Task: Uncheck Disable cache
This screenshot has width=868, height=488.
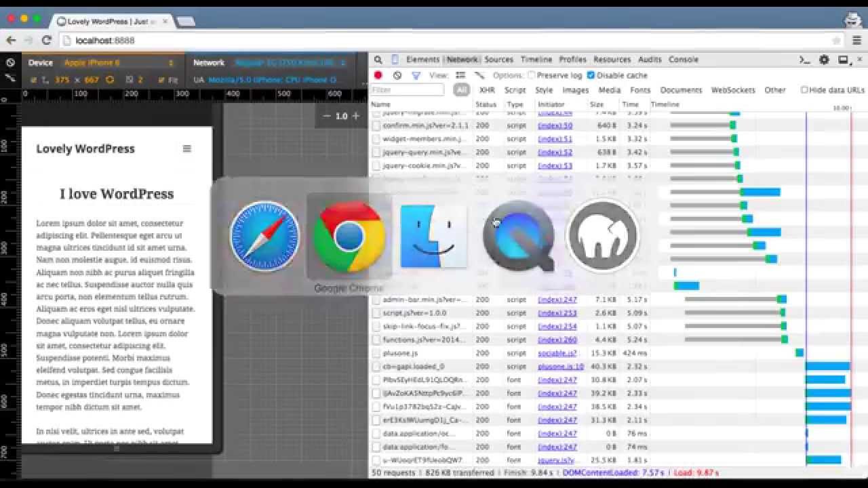Action: click(x=591, y=75)
